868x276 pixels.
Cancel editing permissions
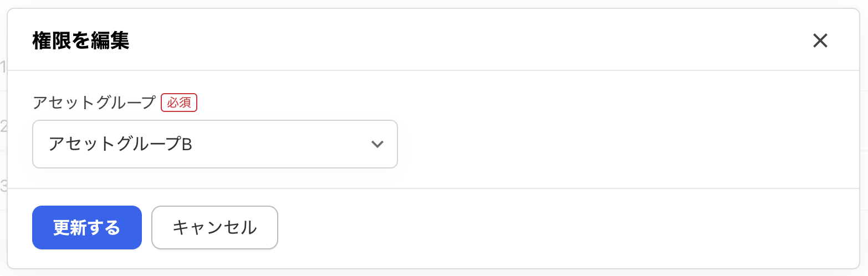pos(215,227)
